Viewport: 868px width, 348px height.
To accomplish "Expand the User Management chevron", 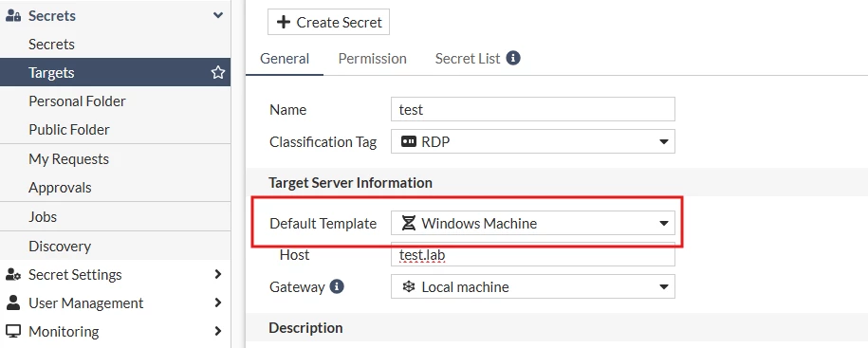I will click(x=218, y=302).
